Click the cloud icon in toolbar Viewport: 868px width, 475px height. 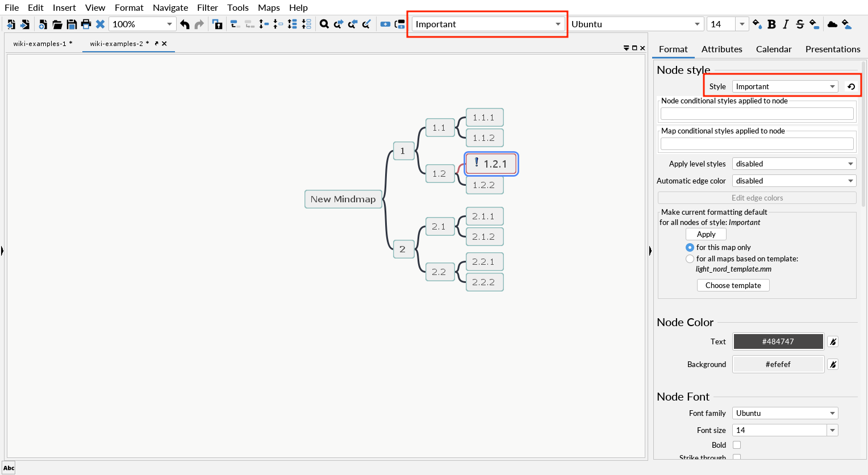(832, 24)
